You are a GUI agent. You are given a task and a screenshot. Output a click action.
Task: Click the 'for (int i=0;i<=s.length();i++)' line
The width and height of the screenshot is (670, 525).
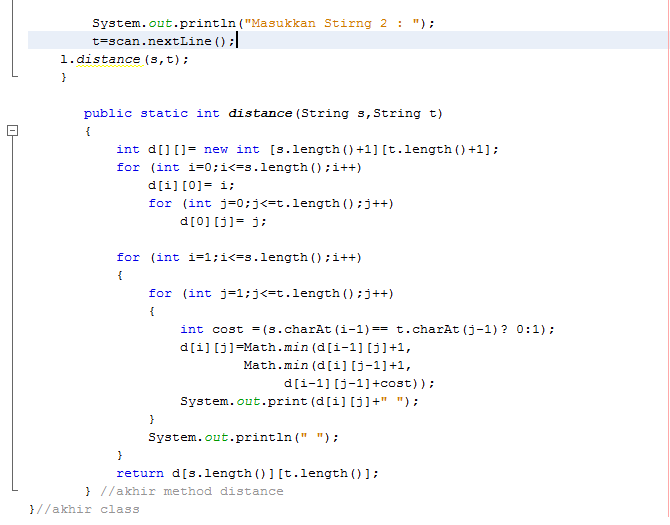click(239, 167)
